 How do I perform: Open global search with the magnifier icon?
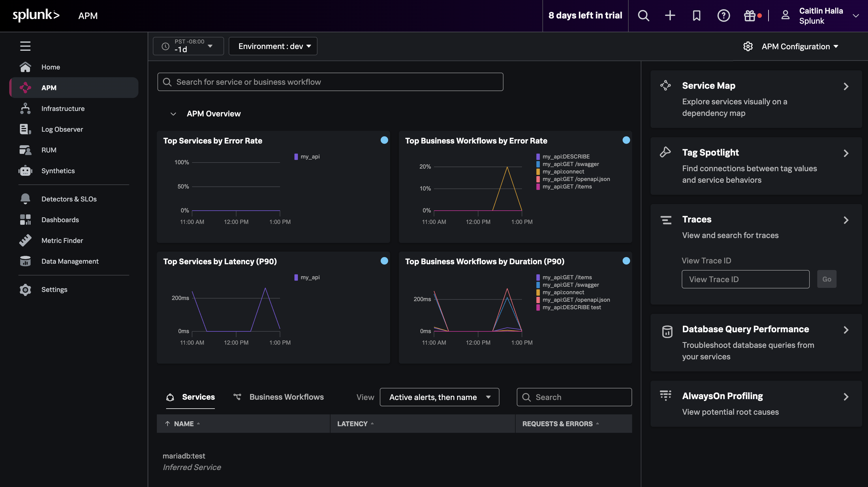[x=643, y=16]
